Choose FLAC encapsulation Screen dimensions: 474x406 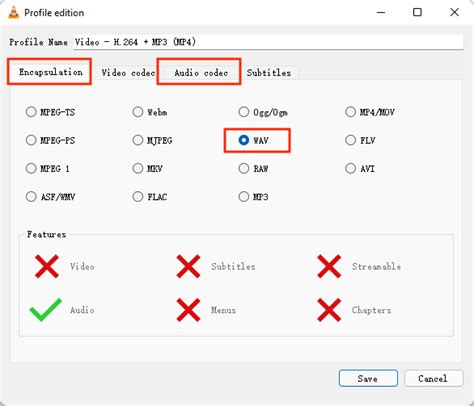pos(138,197)
